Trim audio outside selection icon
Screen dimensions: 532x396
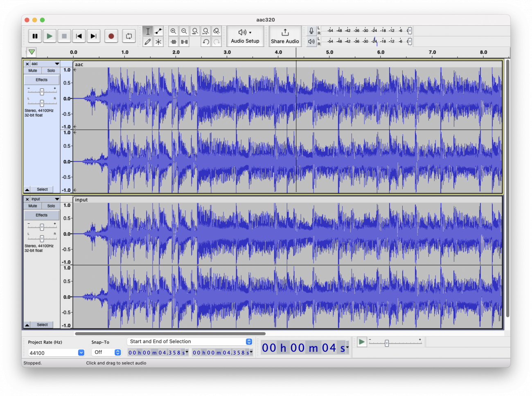coord(174,42)
